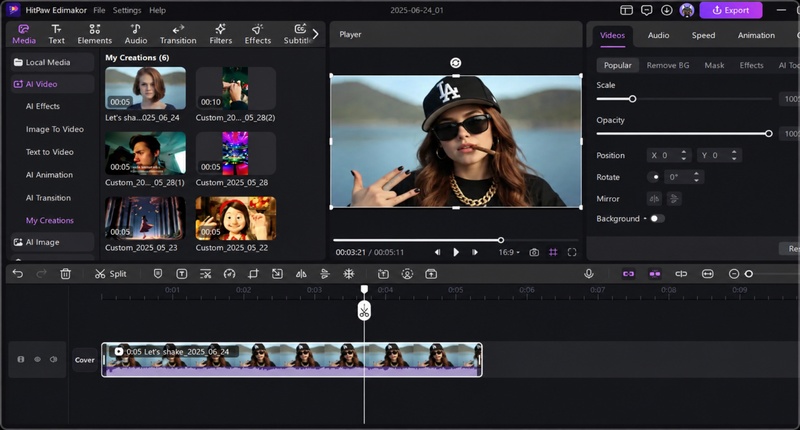Enter fullscreen preview in the player
Image resolution: width=800 pixels, height=430 pixels.
pos(572,252)
